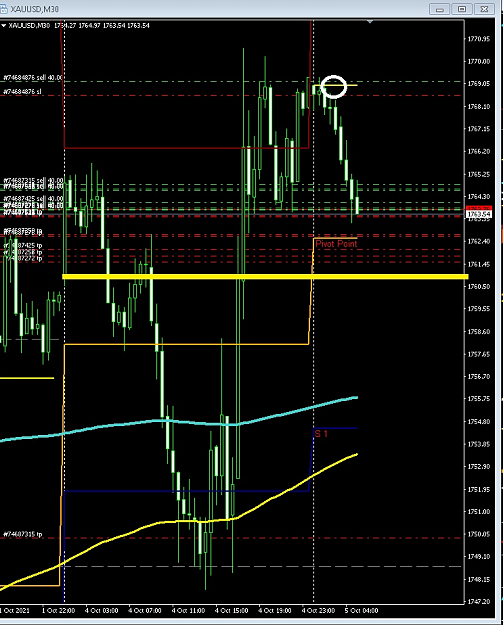Select order label #74687425 sell 40.00
This screenshot has height=625, width=503.
[33, 198]
